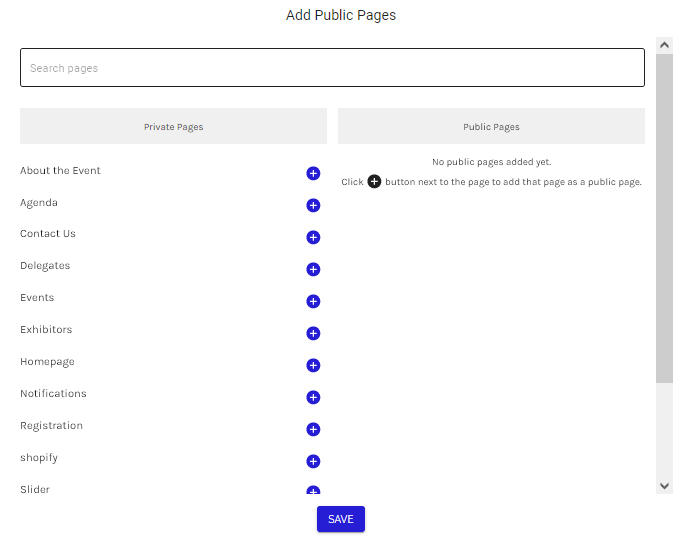Click plus icon next to Agenda
The image size is (685, 541).
pos(313,205)
